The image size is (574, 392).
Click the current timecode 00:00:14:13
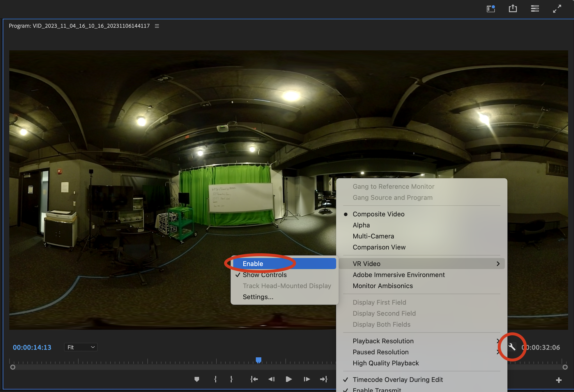(32, 347)
